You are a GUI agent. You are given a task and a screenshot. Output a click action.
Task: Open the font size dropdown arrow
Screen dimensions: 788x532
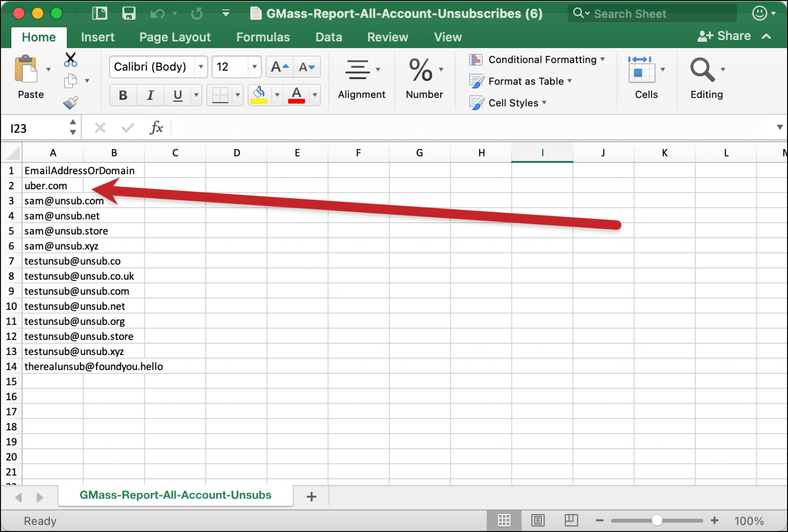[254, 67]
